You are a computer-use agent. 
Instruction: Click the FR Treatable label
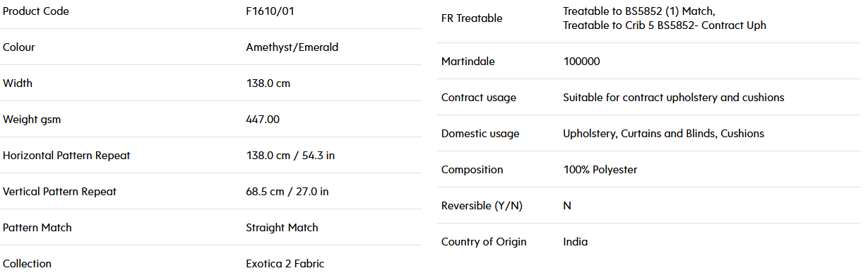[x=472, y=18]
